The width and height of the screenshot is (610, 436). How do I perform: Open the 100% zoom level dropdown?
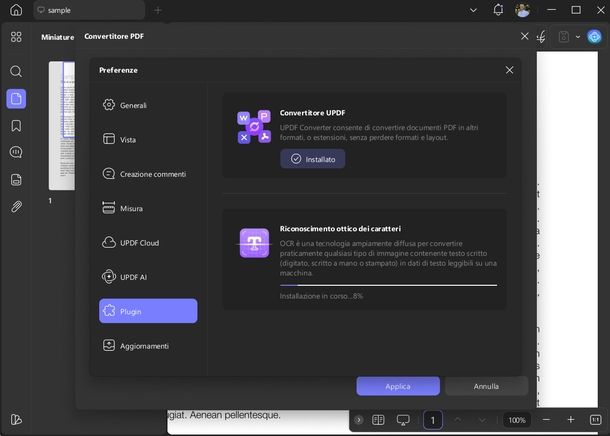tap(516, 420)
